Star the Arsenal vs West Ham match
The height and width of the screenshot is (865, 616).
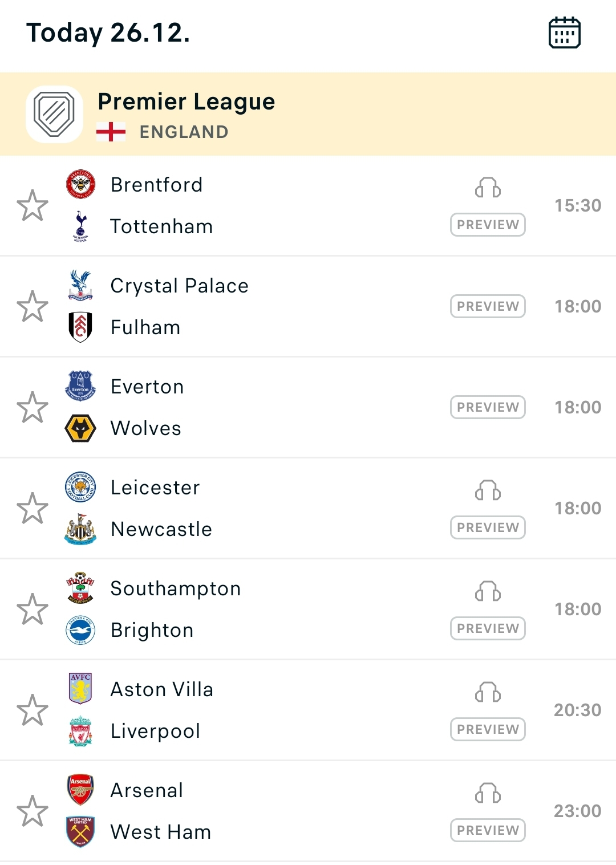pos(33,811)
